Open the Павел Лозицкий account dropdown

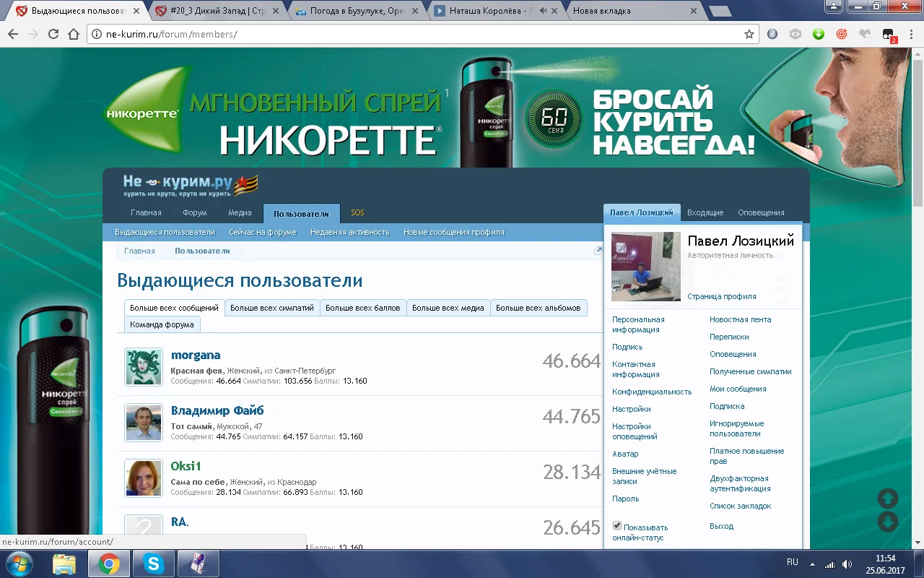point(642,212)
